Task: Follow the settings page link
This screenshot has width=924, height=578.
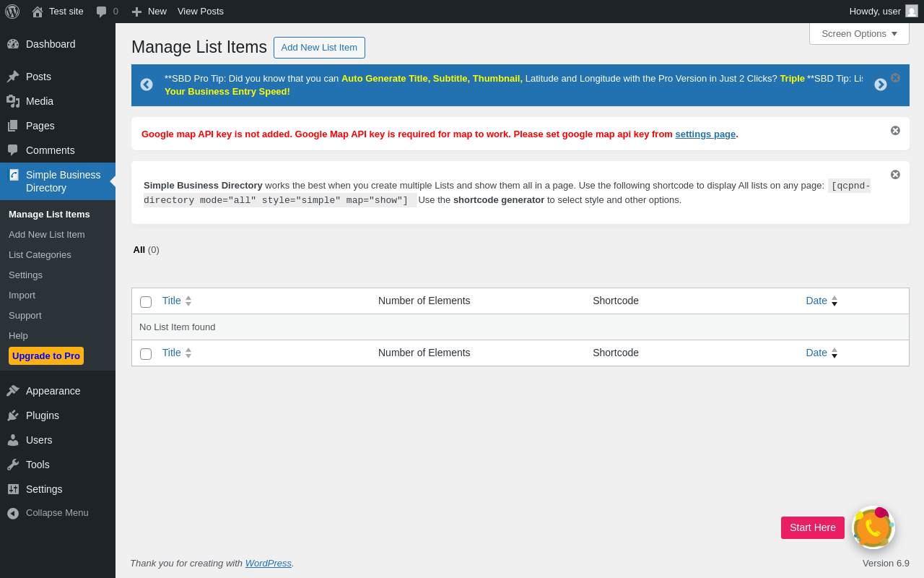Action: [705, 134]
